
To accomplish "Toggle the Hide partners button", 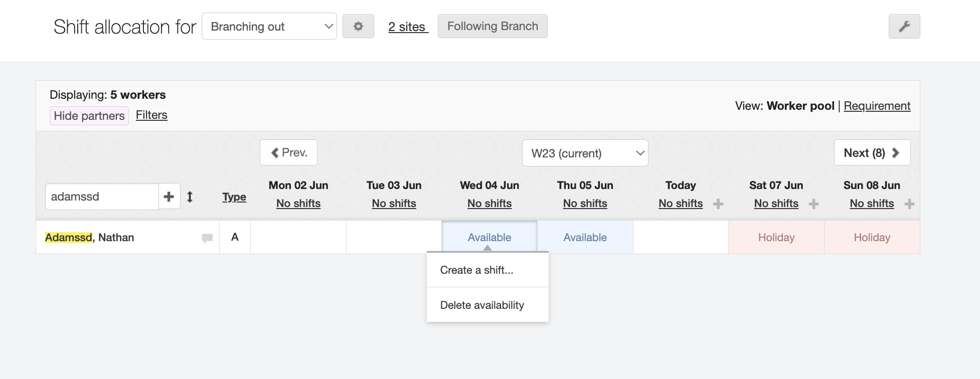I will [89, 116].
